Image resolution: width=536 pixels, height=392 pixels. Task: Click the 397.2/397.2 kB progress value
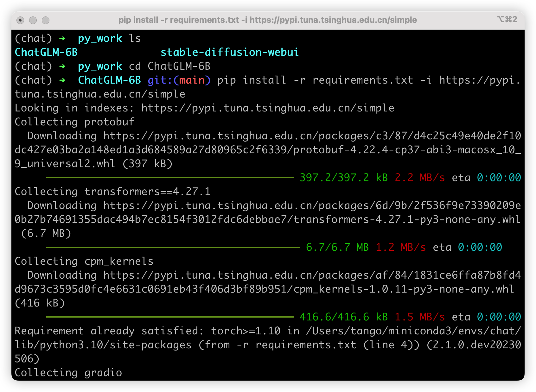coord(344,178)
